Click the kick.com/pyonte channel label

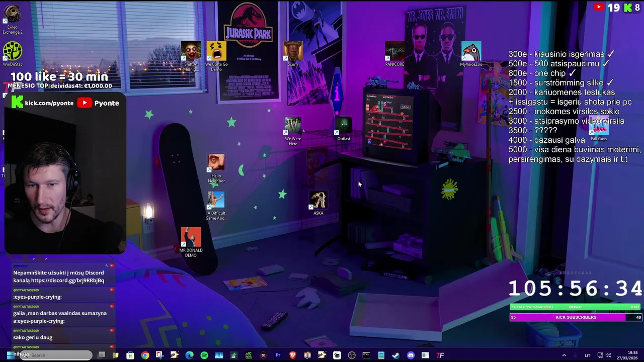point(49,103)
